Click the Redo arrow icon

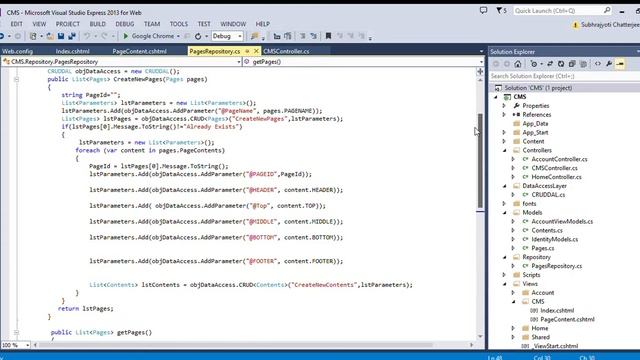pos(104,36)
